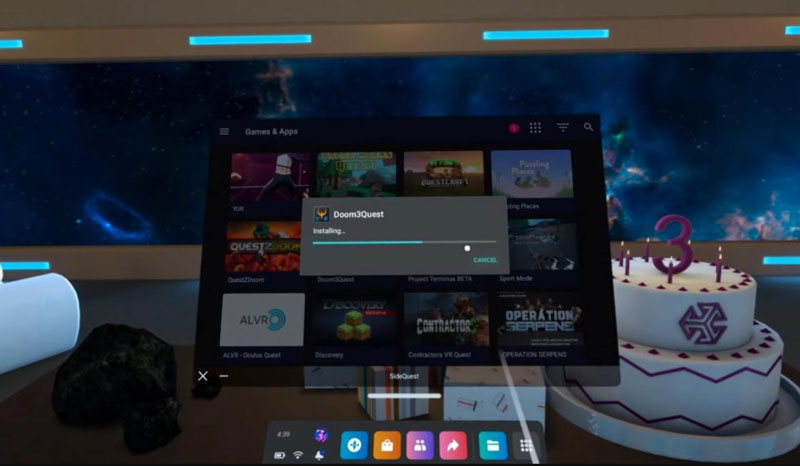The height and width of the screenshot is (466, 800).
Task: Open the red notification badge
Action: click(x=514, y=128)
